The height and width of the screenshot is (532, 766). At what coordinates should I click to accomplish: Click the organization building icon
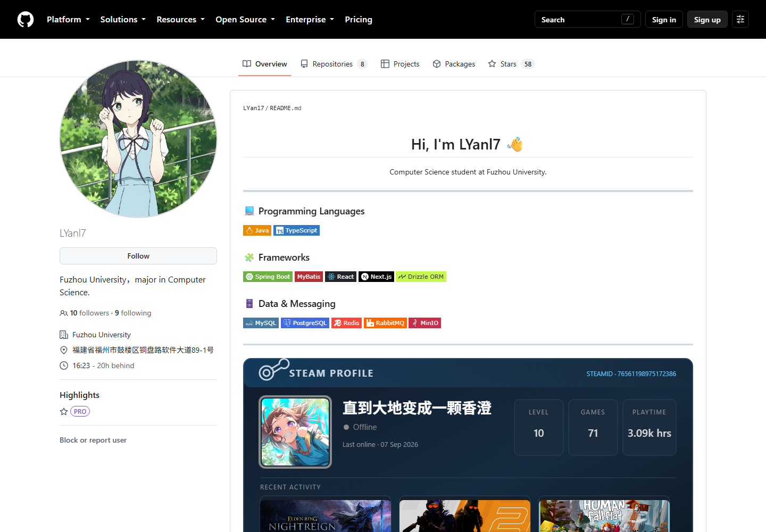pos(64,335)
